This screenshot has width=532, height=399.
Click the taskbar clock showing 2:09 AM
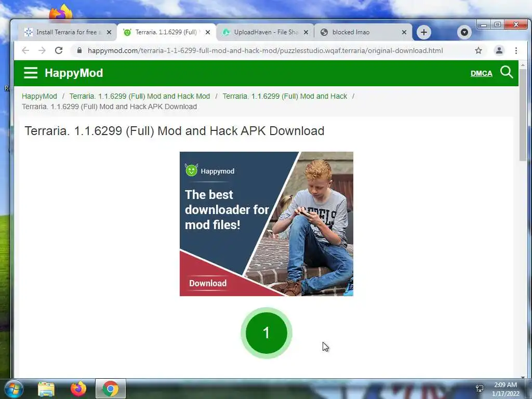[x=506, y=389]
